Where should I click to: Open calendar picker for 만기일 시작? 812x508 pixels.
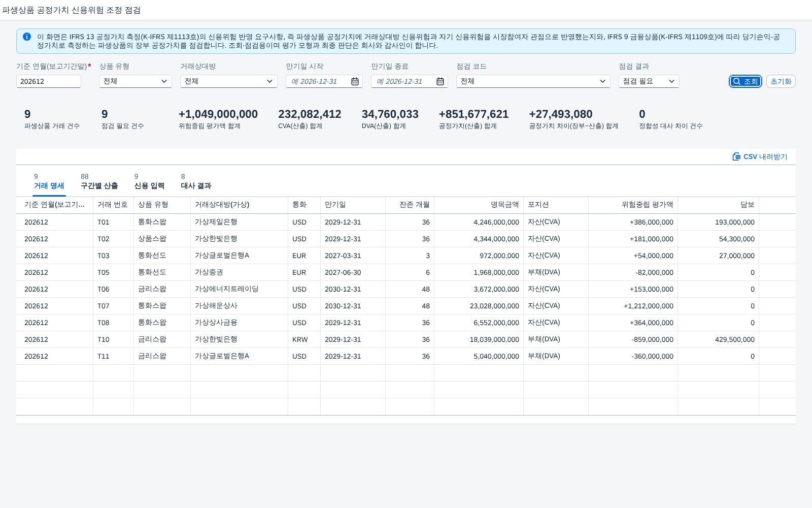tap(355, 81)
